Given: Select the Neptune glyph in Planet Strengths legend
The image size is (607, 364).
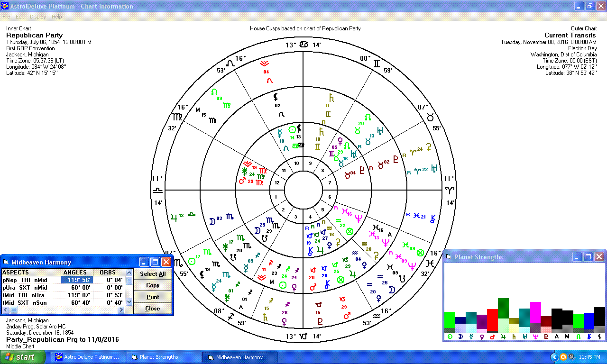Looking at the screenshot, I should click(535, 337).
